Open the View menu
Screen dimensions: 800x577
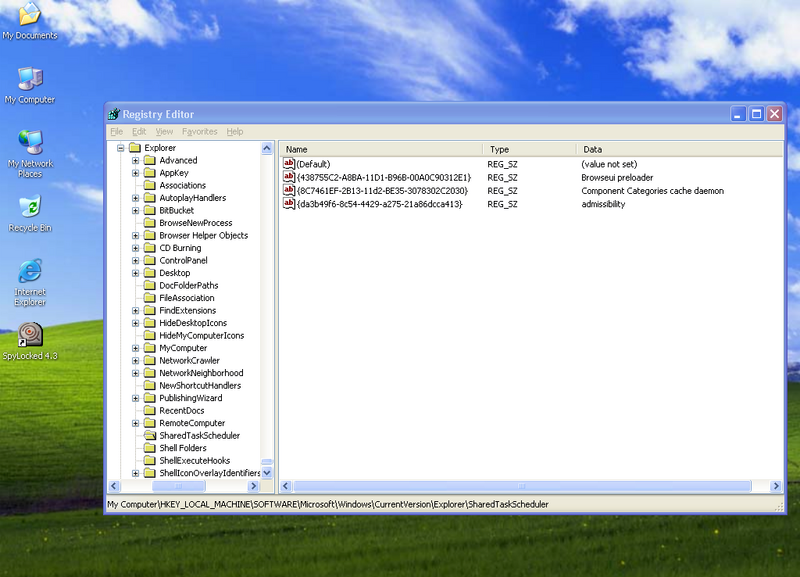(x=164, y=132)
